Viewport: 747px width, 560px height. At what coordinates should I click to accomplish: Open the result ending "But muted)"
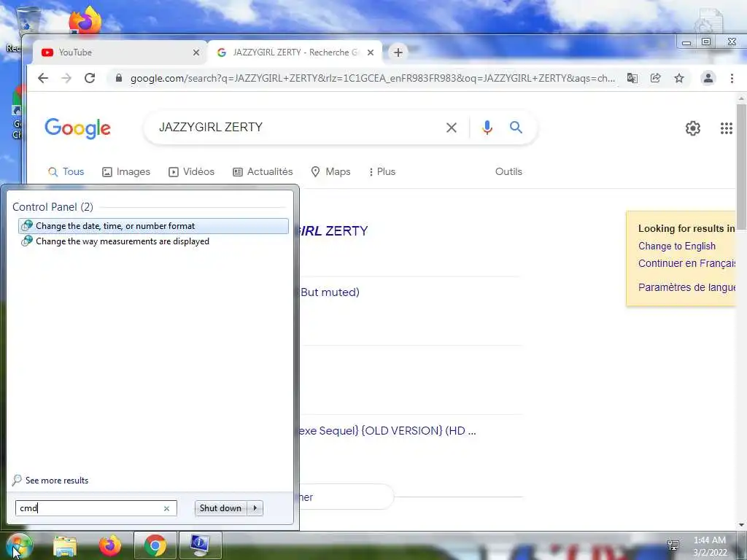330,292
